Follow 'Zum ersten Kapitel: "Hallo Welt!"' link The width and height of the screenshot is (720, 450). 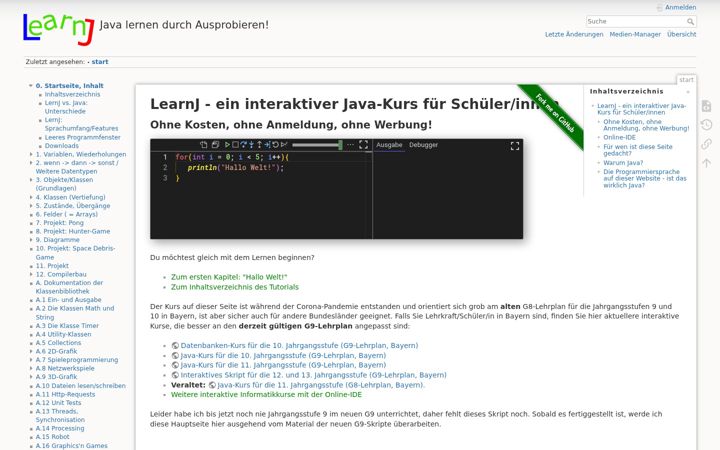tap(229, 277)
